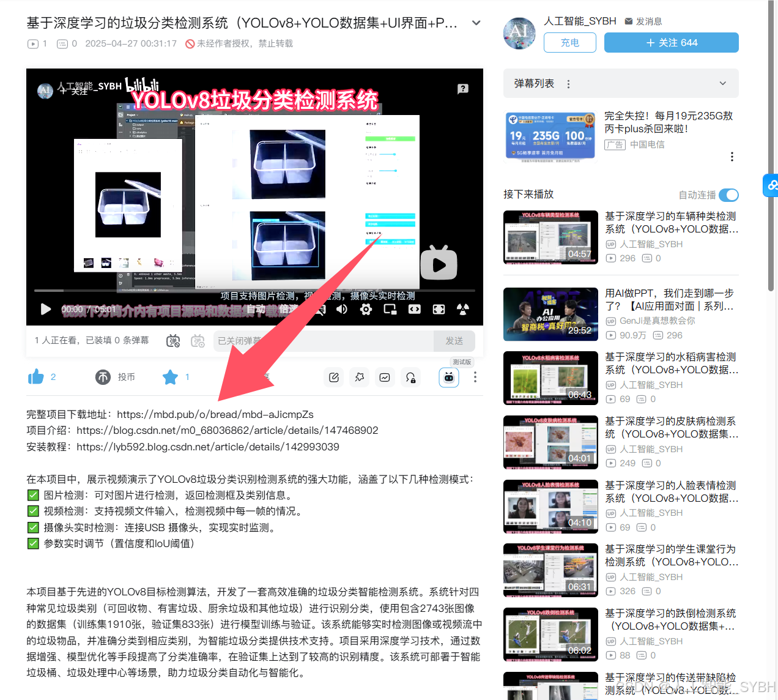This screenshot has width=778, height=700.
Task: Play the video with the play button
Action: [x=45, y=309]
